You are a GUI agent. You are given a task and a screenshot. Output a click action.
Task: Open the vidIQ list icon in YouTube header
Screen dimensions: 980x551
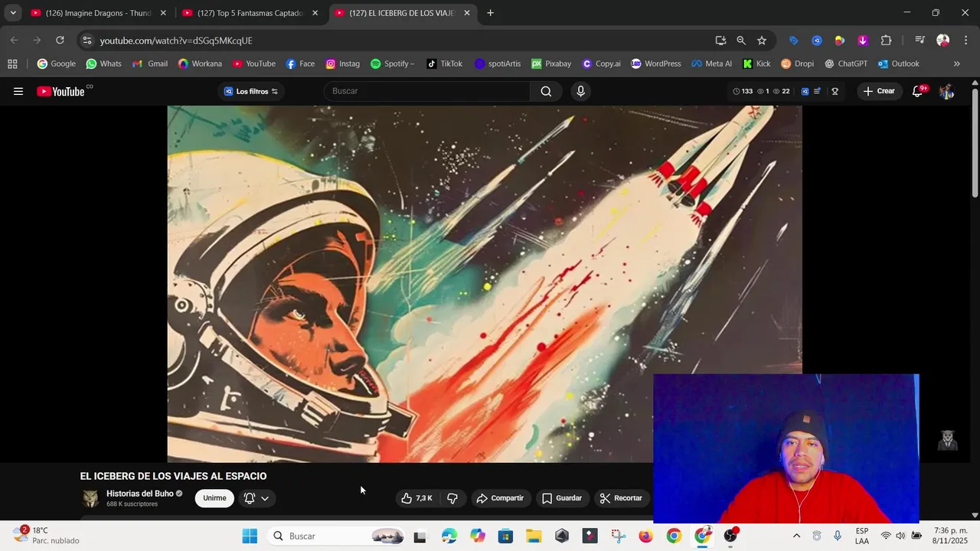(817, 91)
